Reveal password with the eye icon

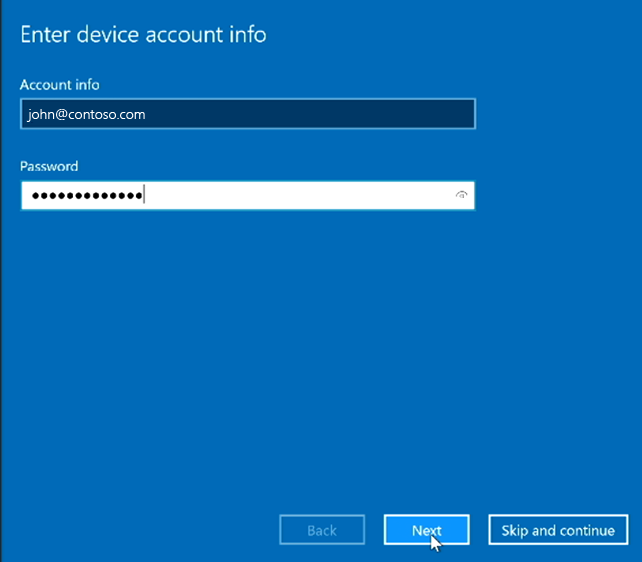click(x=461, y=195)
